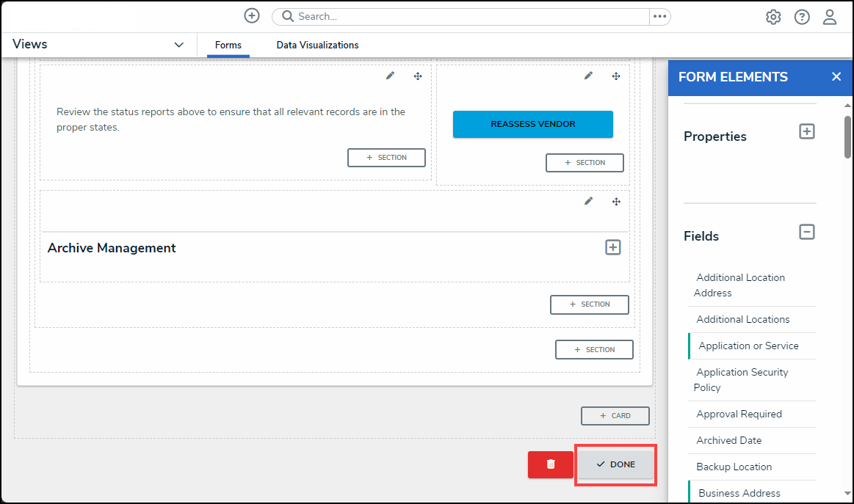This screenshot has height=504, width=854.
Task: Click the red trash delete button
Action: tap(550, 464)
